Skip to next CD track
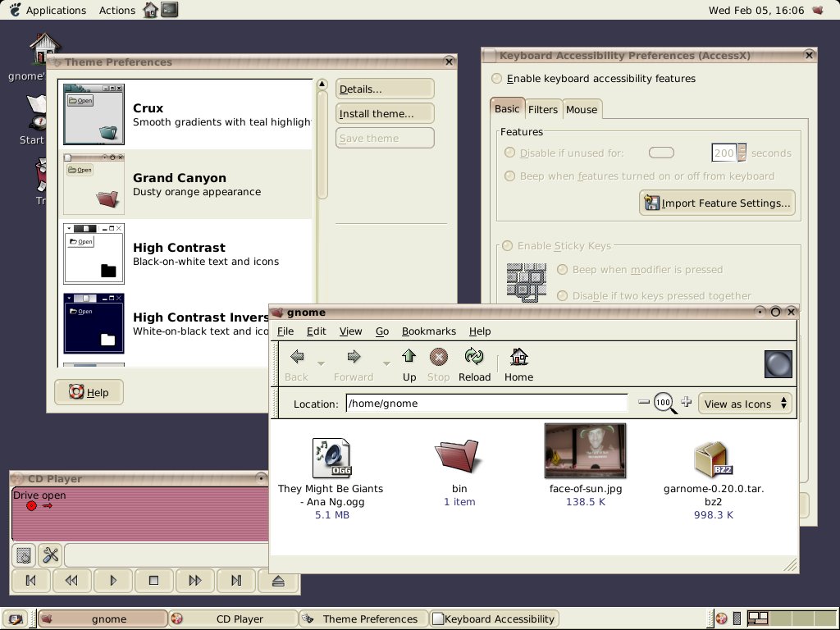The image size is (840, 630). [236, 580]
